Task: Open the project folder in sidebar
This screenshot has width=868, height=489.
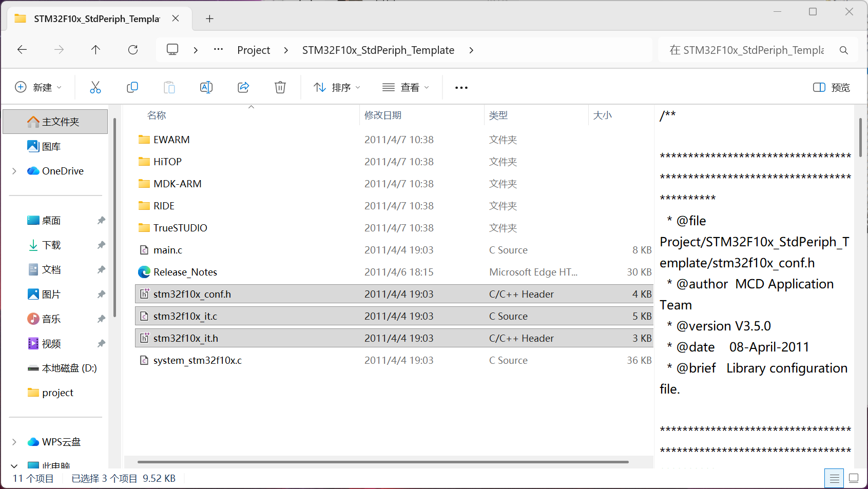Action: pos(50,393)
